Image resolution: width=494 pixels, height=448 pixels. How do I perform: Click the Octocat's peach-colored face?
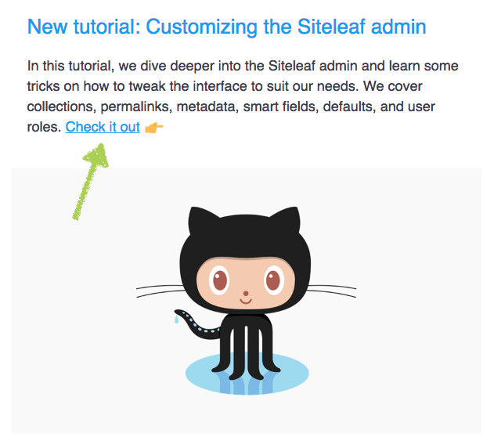point(246,284)
